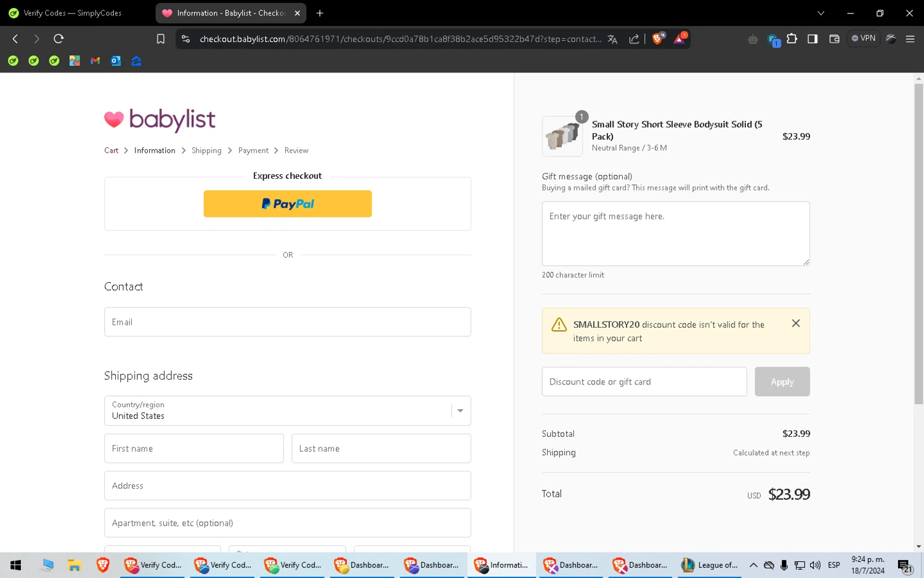Select the Information breadcrumb step

coord(155,150)
